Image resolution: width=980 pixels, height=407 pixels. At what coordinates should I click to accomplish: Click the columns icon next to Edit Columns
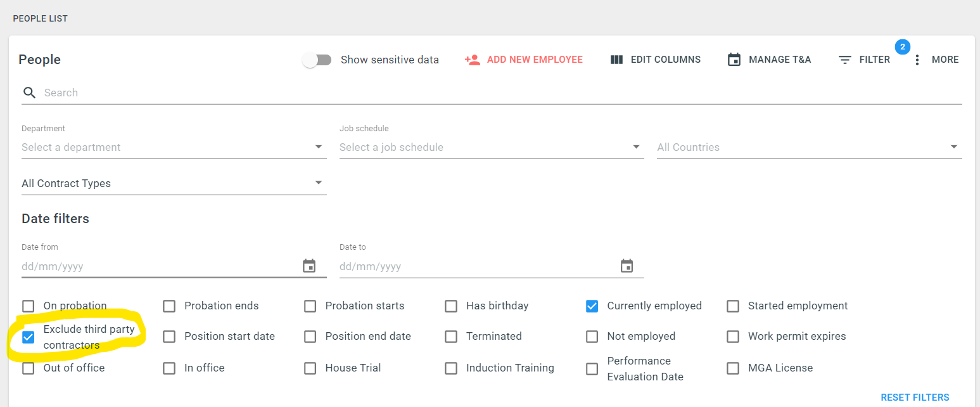pos(617,60)
